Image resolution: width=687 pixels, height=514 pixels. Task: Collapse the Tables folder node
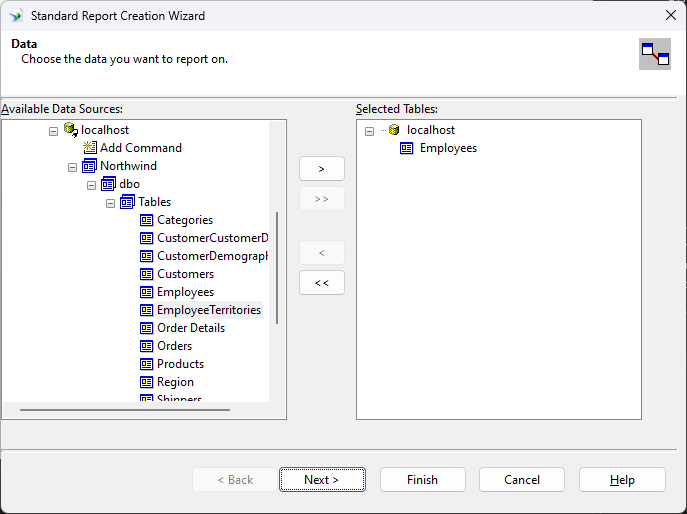pyautogui.click(x=111, y=202)
